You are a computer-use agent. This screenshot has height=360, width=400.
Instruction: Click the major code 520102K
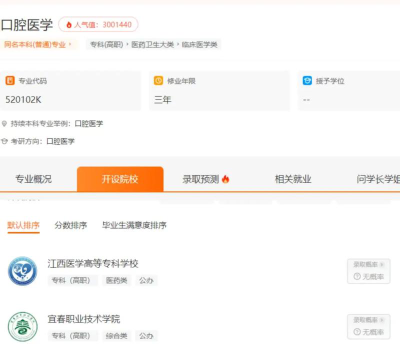click(x=23, y=100)
